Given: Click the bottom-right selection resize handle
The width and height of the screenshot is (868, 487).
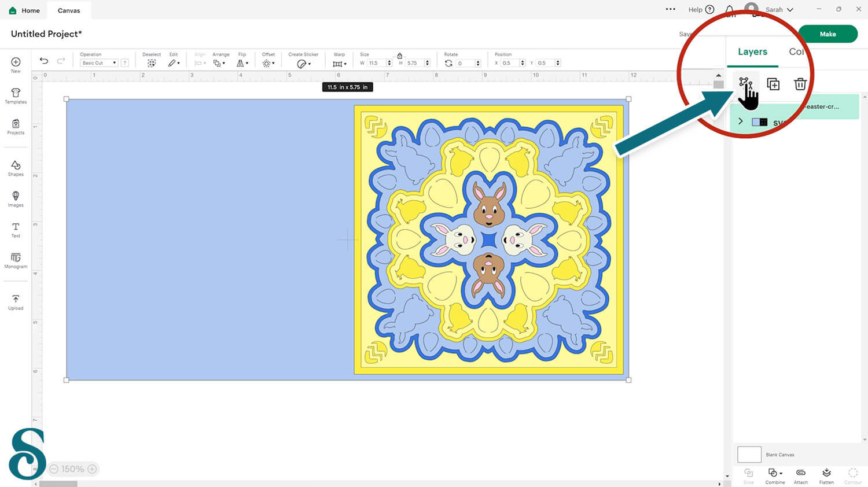Looking at the screenshot, I should point(628,380).
